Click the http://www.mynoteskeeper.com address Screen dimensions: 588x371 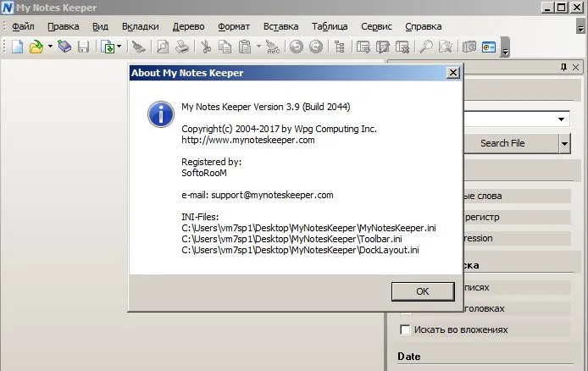point(248,140)
